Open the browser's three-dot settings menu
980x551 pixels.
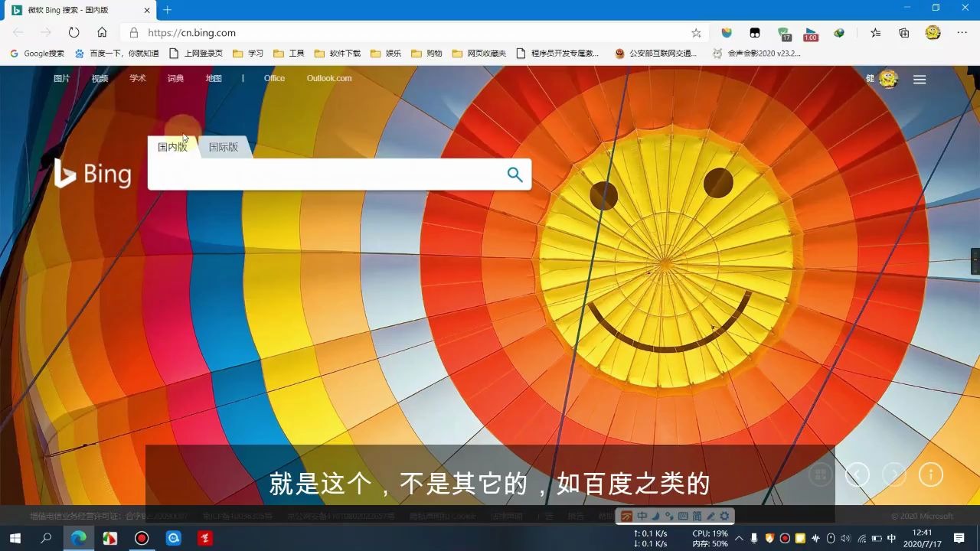click(x=962, y=33)
